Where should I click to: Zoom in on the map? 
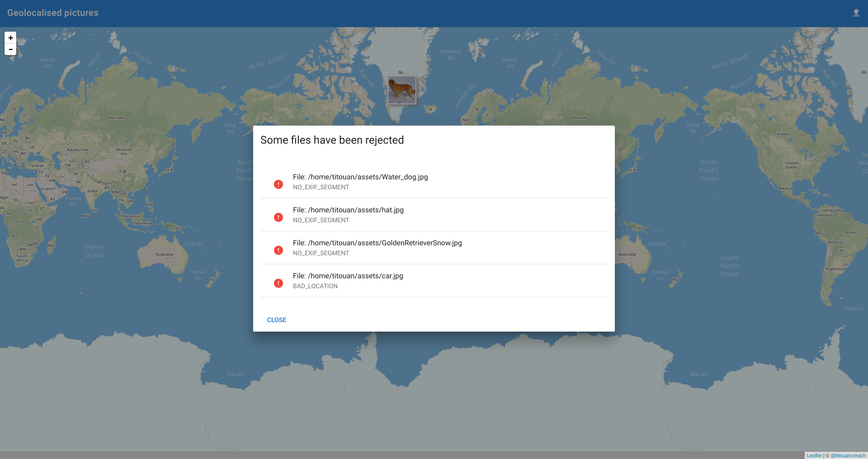tap(10, 38)
